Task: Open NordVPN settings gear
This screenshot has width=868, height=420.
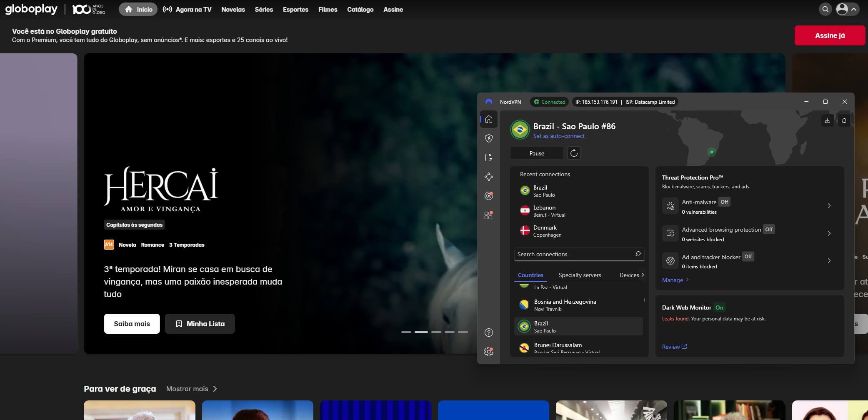Action: [x=488, y=352]
